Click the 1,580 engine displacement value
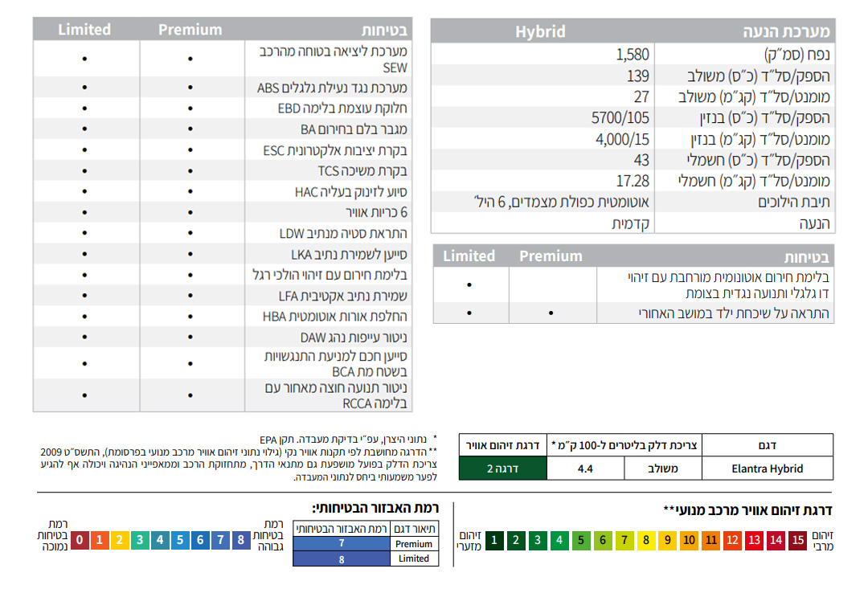Image resolution: width=868 pixels, height=589 pixels. pyautogui.click(x=632, y=55)
